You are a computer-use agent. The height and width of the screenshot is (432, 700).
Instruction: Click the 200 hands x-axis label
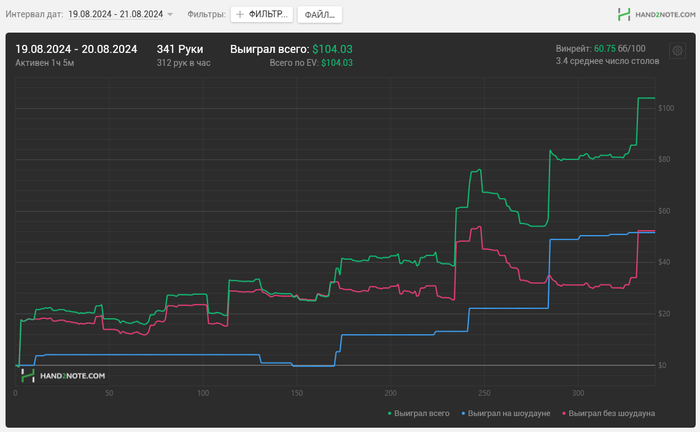click(390, 393)
